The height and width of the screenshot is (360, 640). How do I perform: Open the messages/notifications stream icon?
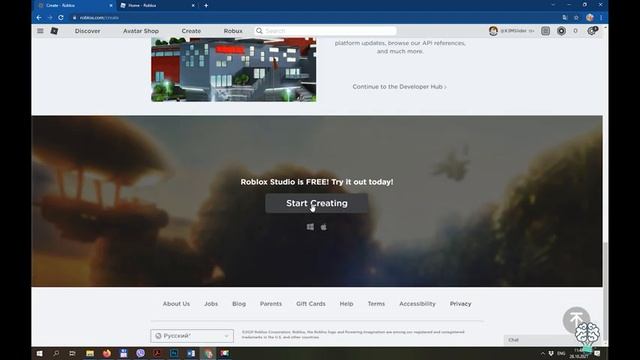(545, 31)
